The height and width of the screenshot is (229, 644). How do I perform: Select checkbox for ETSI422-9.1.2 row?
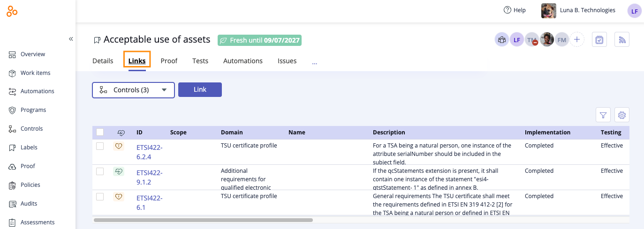tap(100, 171)
